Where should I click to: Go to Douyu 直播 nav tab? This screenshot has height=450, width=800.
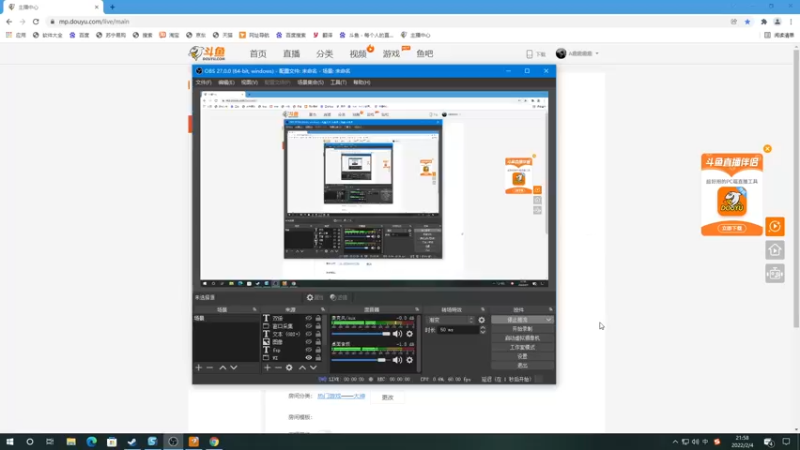tap(291, 54)
